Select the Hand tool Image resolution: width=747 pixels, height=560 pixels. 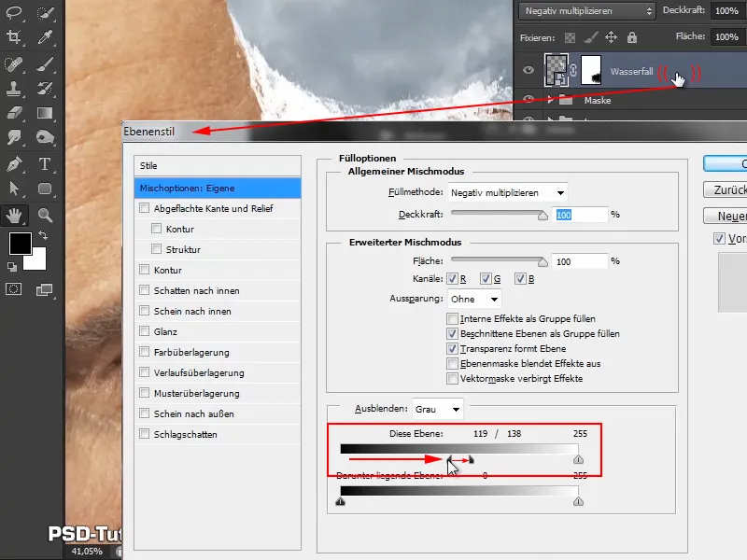pyautogui.click(x=14, y=216)
